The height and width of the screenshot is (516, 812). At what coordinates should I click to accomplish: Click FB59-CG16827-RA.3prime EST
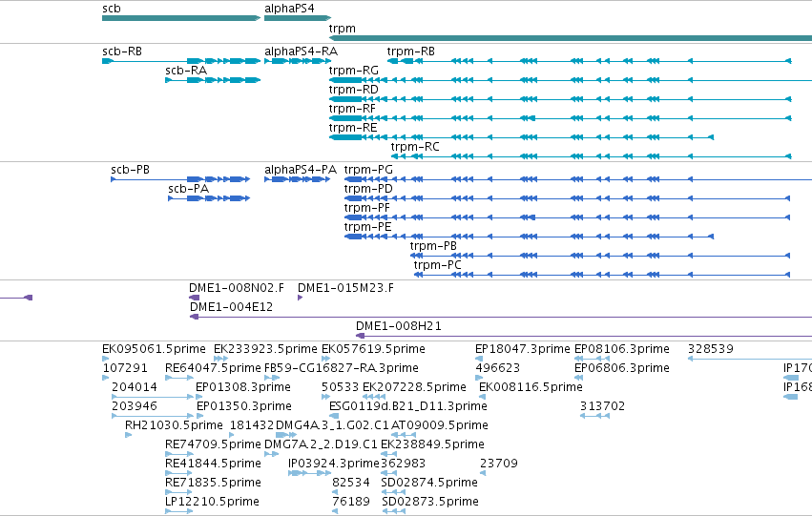(272, 378)
